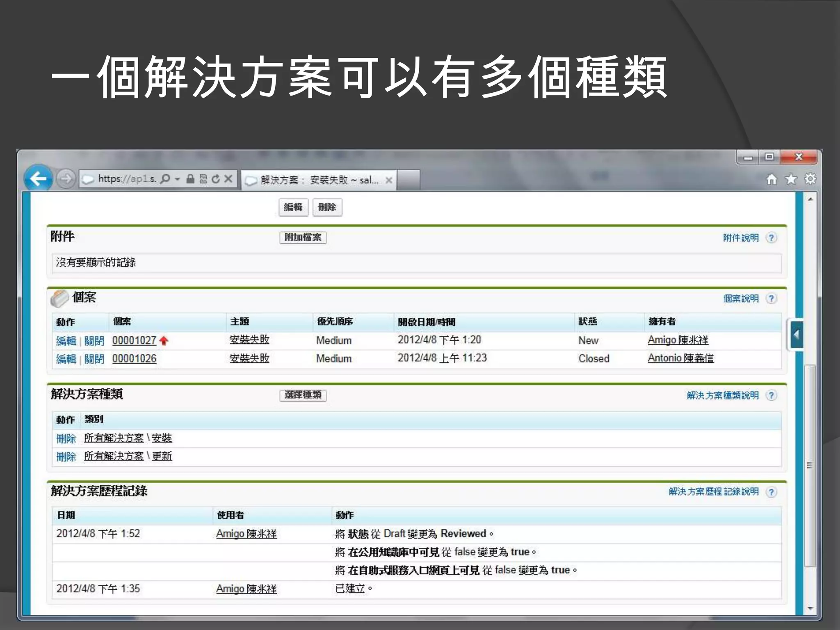This screenshot has width=840, height=630.
Task: Open case number 00001027
Action: tap(135, 340)
